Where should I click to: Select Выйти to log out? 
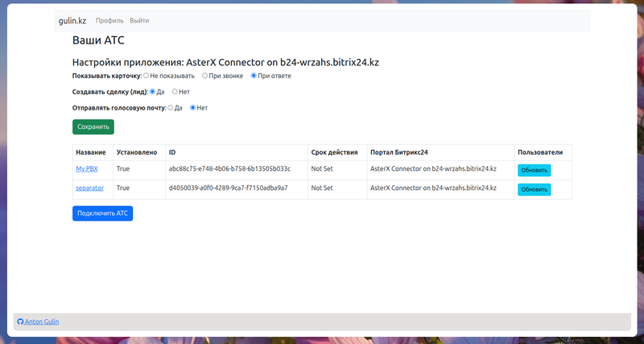pyautogui.click(x=139, y=21)
